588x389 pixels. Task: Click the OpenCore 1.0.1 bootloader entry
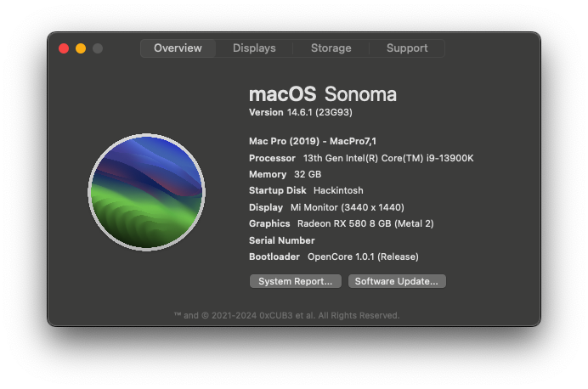click(x=363, y=257)
